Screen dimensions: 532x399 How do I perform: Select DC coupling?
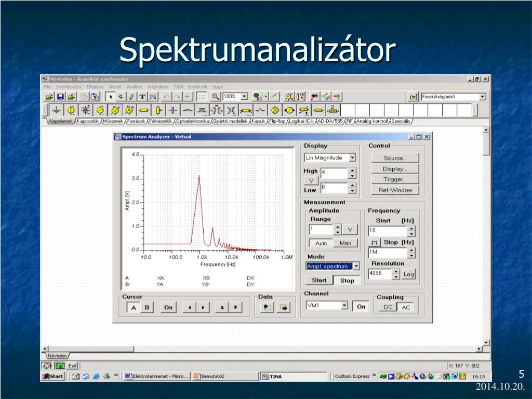[388, 307]
